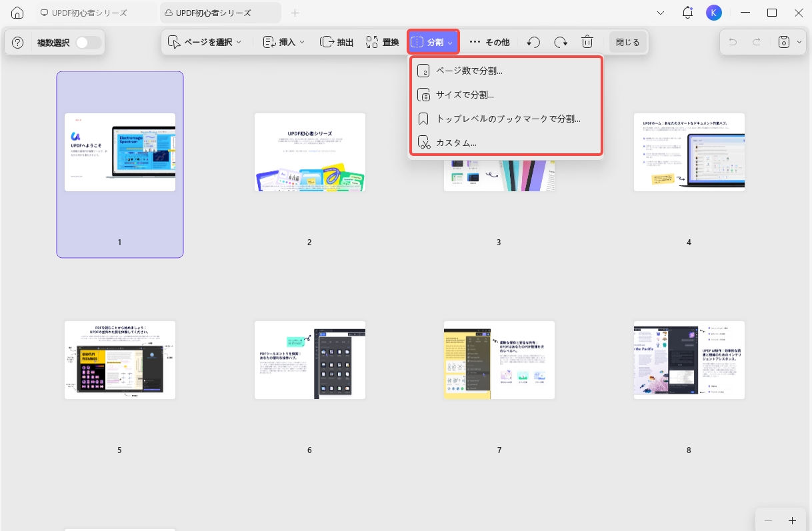The width and height of the screenshot is (812, 531).
Task: Select ページ数で分割... menu item
Action: [507, 71]
